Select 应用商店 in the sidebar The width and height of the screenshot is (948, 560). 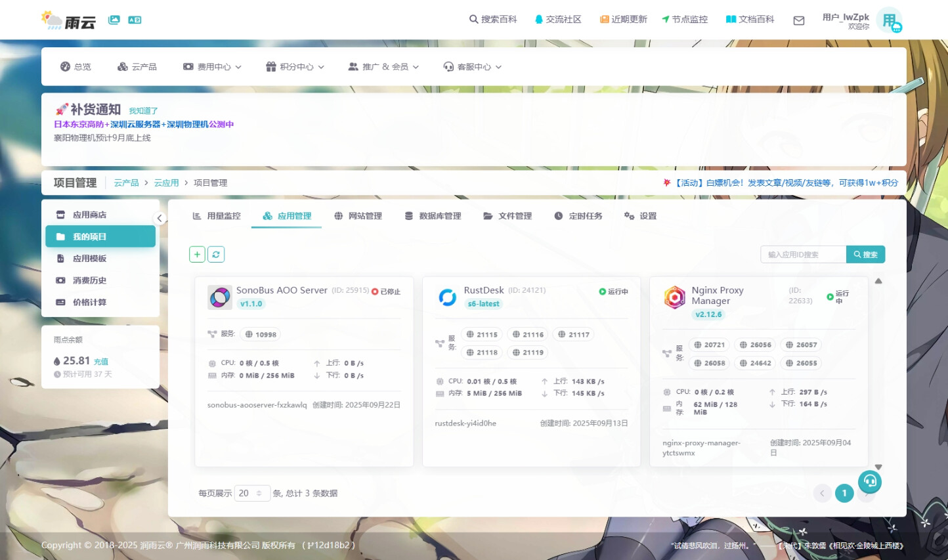[89, 215]
